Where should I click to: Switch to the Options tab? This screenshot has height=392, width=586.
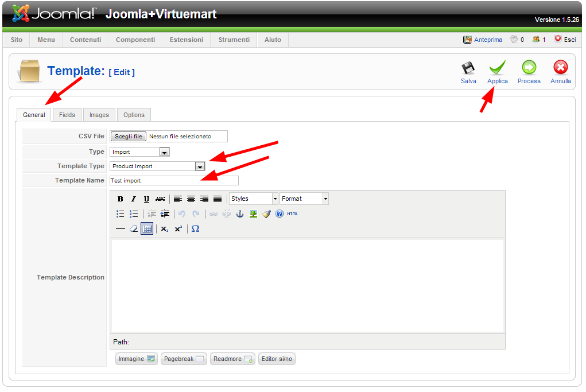134,115
